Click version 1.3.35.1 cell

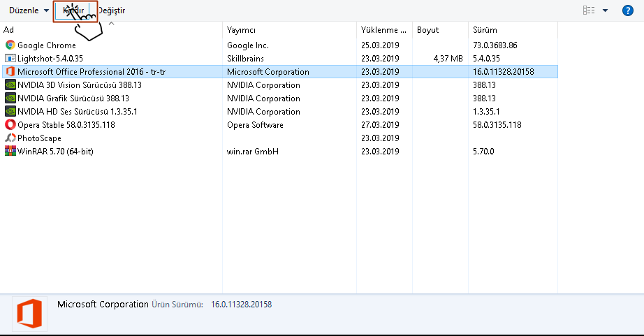pyautogui.click(x=486, y=111)
